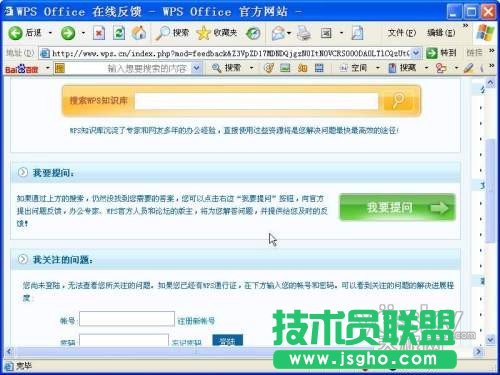The image size is (500, 375).
Task: Collapse the 我要提问 section arrow
Action: (23, 172)
